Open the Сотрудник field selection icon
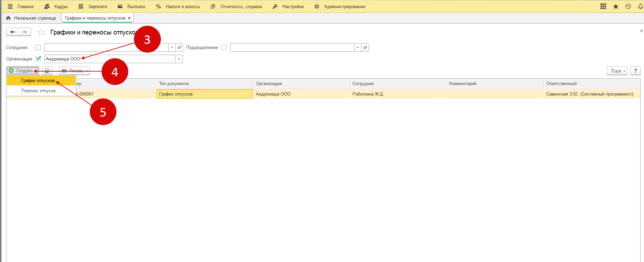This screenshot has width=644, height=262. point(179,48)
